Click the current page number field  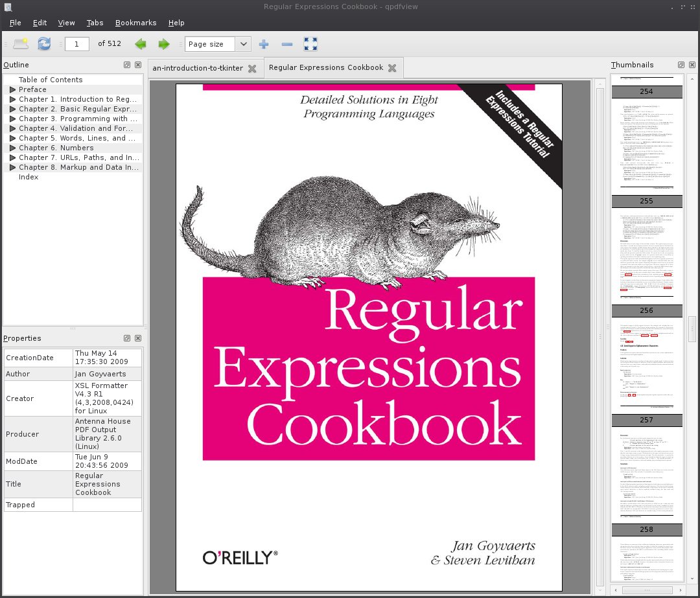pyautogui.click(x=76, y=44)
